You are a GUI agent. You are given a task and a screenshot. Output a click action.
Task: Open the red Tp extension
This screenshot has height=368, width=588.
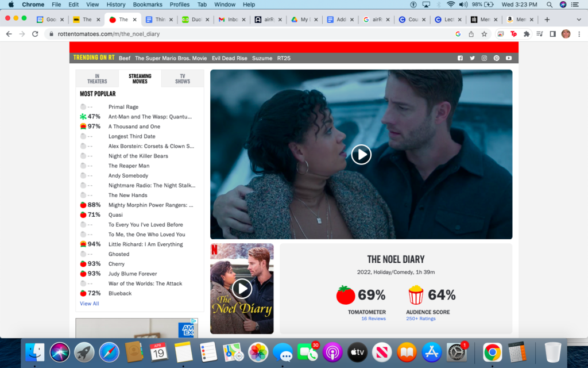[x=513, y=34]
